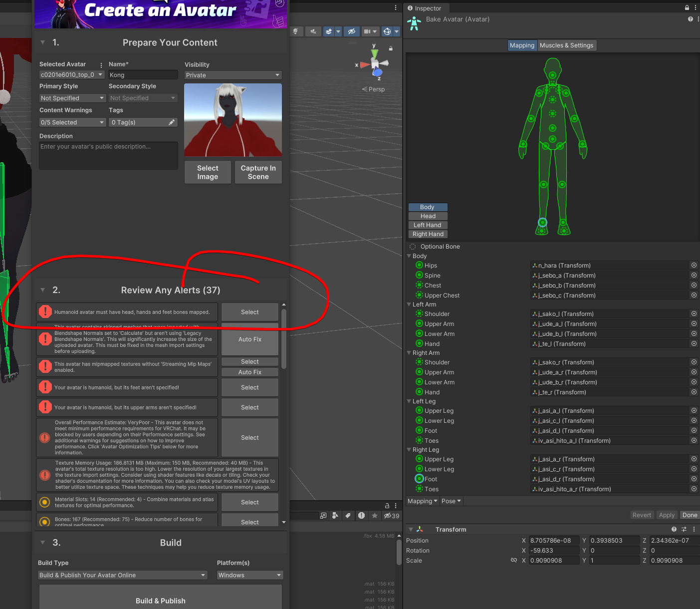Toggle Scale constrained proportions link icon
Screen dimensions: 700x609
click(x=514, y=560)
